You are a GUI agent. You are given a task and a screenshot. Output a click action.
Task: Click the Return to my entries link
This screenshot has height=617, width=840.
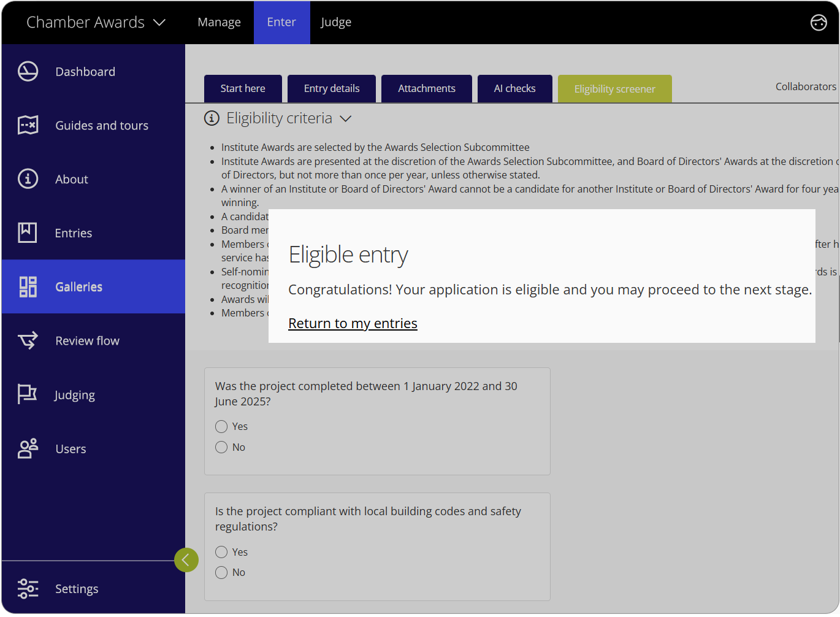click(x=353, y=323)
